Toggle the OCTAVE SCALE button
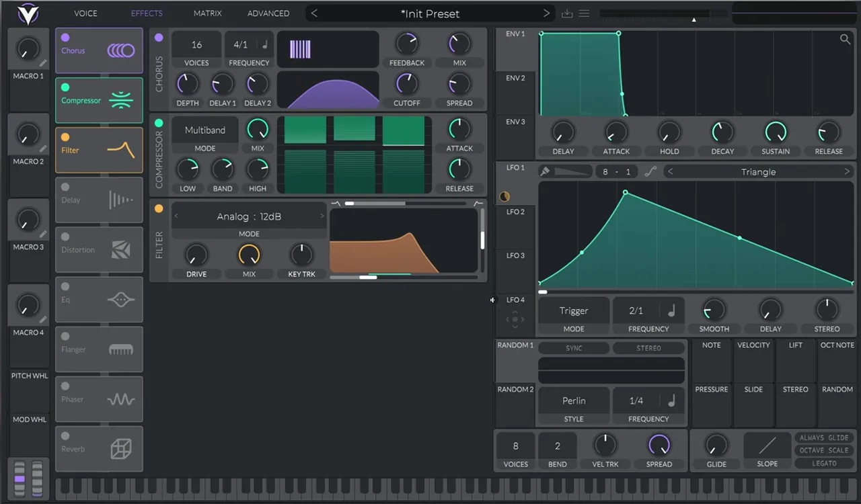 824,450
